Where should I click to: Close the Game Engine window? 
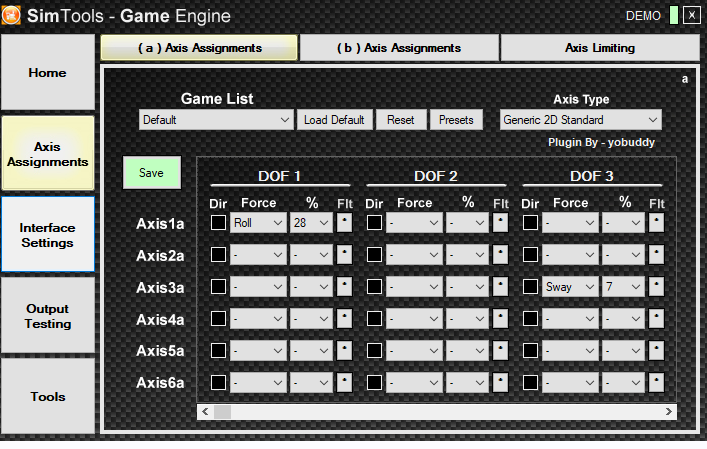(692, 15)
